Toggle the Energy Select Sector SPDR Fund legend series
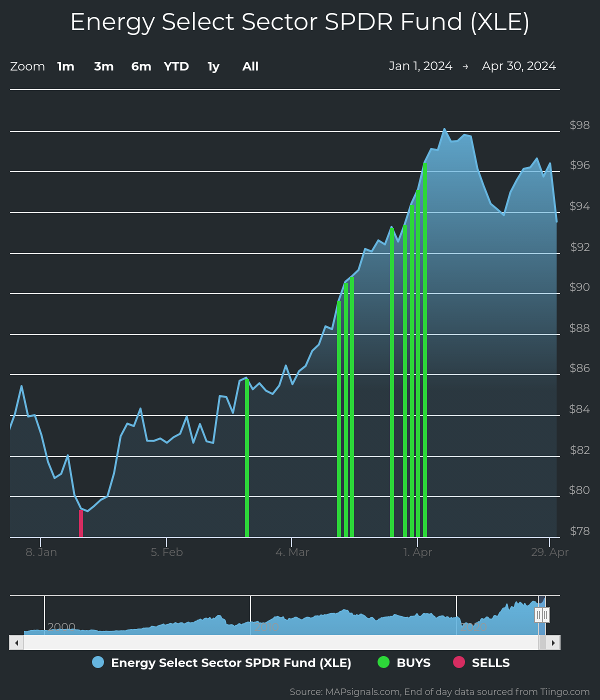Image resolution: width=600 pixels, height=700 pixels. coord(230,662)
